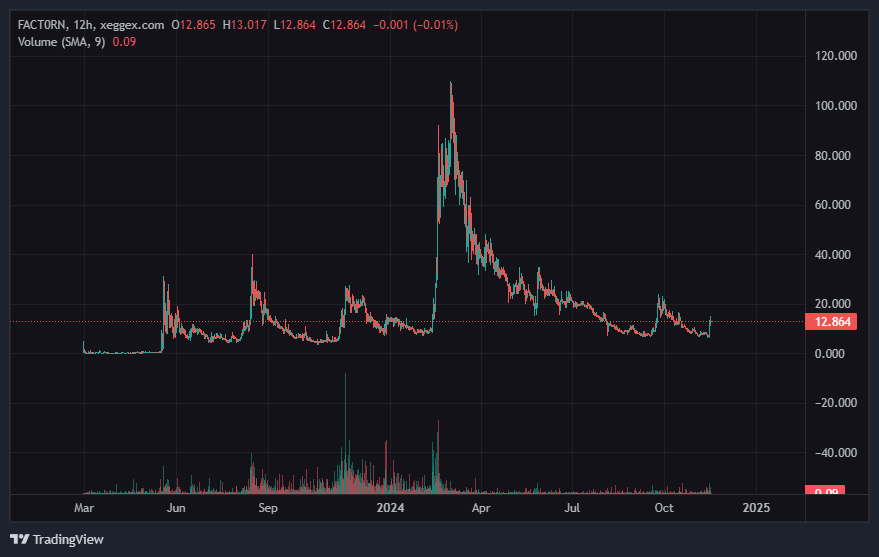This screenshot has width=879, height=557.
Task: Click the 100.000 price axis label
Action: tap(835, 106)
